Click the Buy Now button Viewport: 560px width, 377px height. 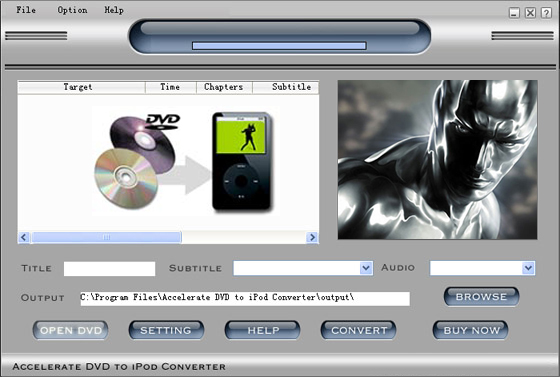point(471,330)
